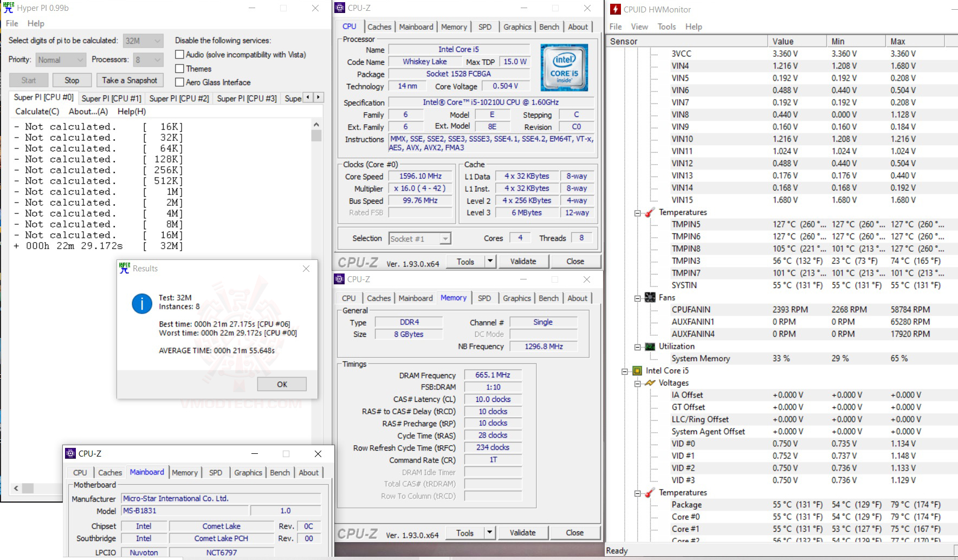Viewport: 958px width, 560px height.
Task: Click the thermometer icon next to Temperatures
Action: [650, 212]
